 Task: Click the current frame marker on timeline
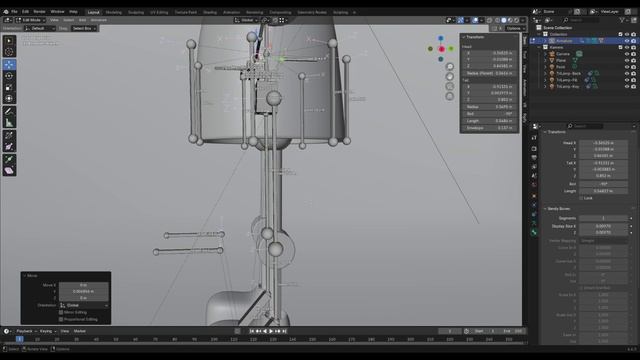coord(19,339)
